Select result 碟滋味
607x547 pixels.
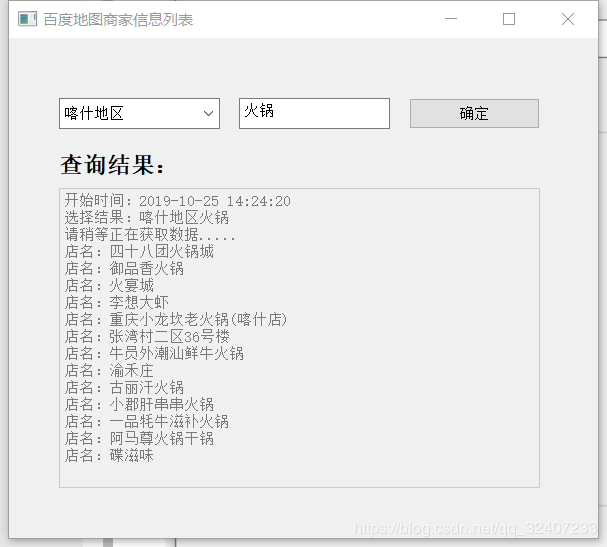(x=109, y=455)
